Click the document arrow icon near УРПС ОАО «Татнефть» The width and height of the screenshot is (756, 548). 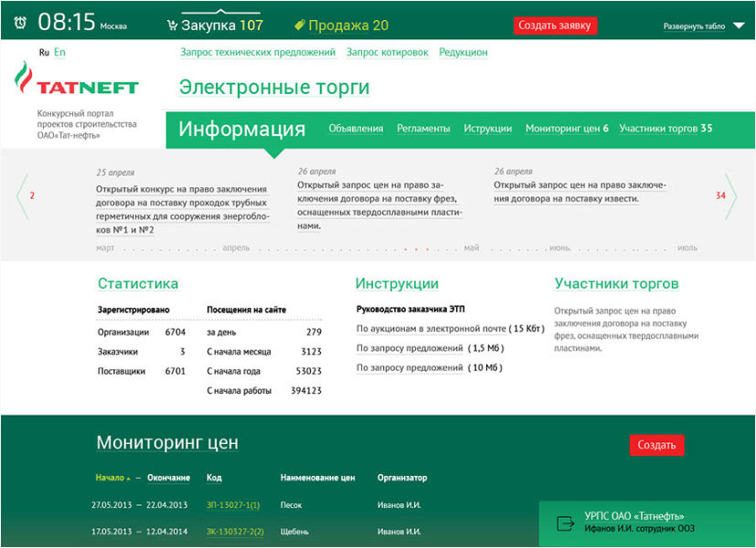(x=566, y=523)
